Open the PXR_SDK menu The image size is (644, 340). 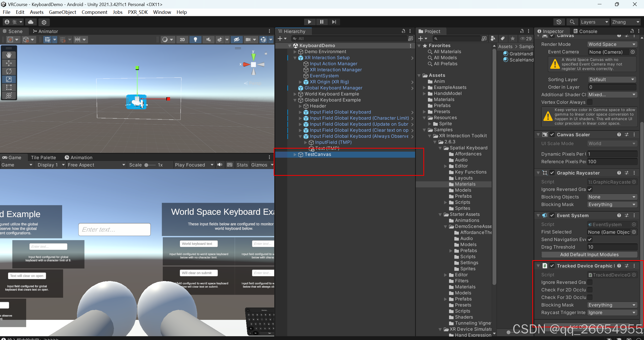click(x=138, y=12)
